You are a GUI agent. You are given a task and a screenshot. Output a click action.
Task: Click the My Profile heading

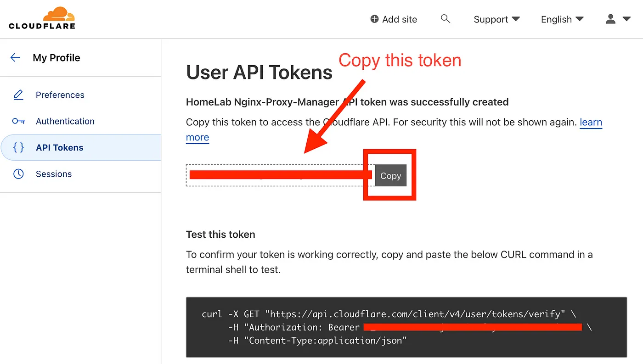tap(56, 58)
